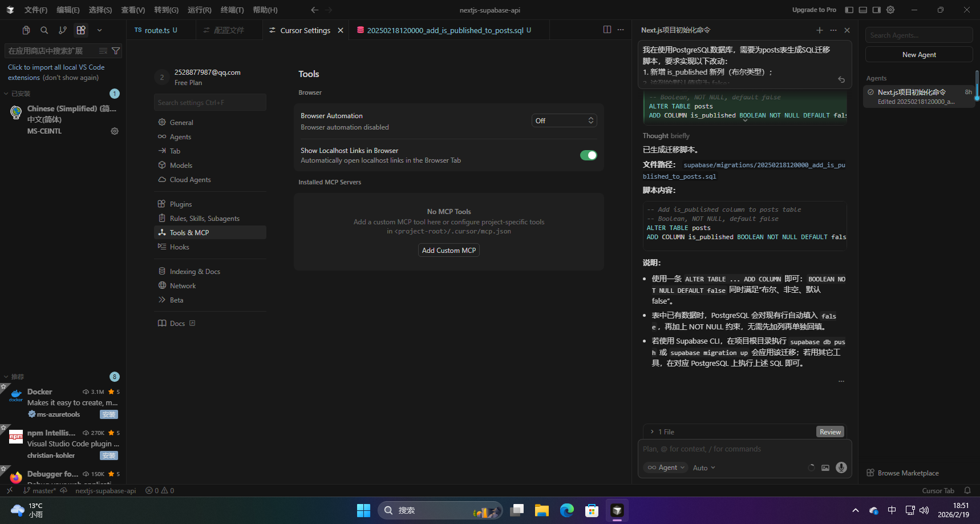Image resolution: width=980 pixels, height=524 pixels.
Task: Select the Extensions view icon
Action: coord(81,30)
